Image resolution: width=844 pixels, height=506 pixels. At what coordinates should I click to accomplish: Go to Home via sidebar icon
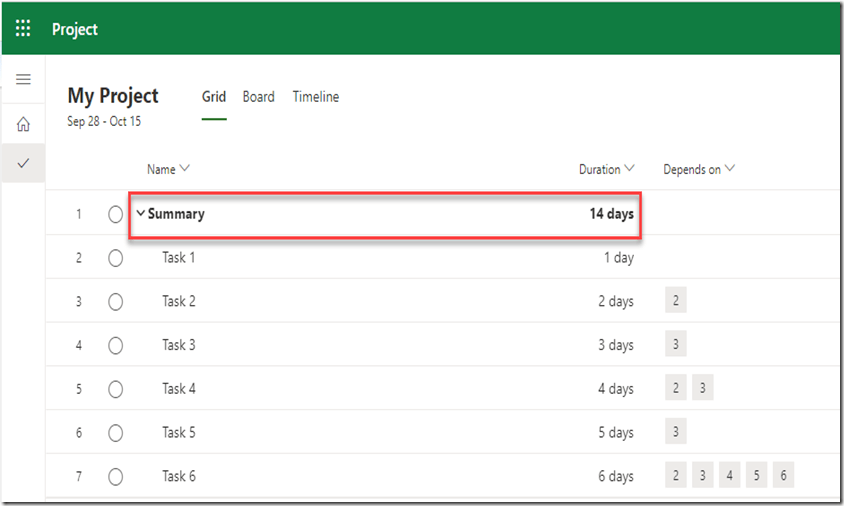pyautogui.click(x=23, y=125)
